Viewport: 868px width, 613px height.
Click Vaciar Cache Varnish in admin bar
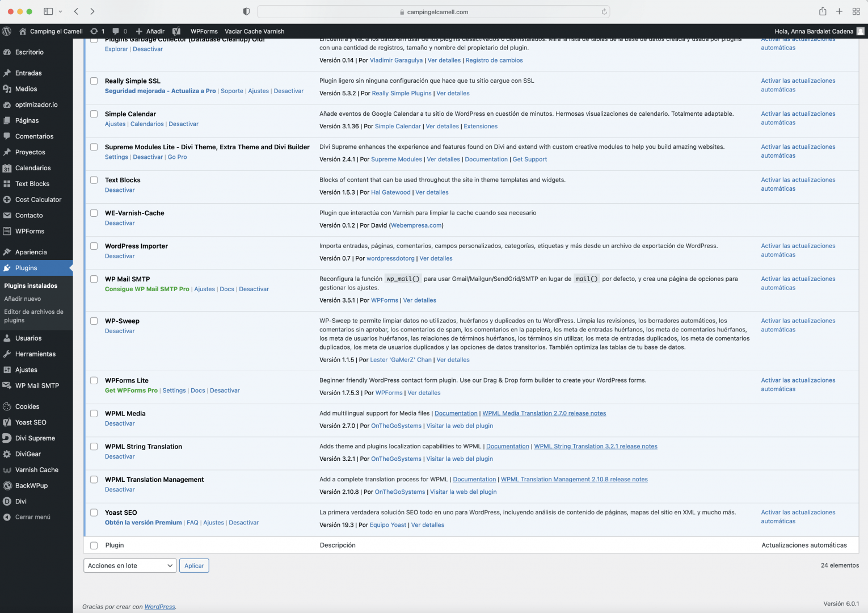[255, 31]
